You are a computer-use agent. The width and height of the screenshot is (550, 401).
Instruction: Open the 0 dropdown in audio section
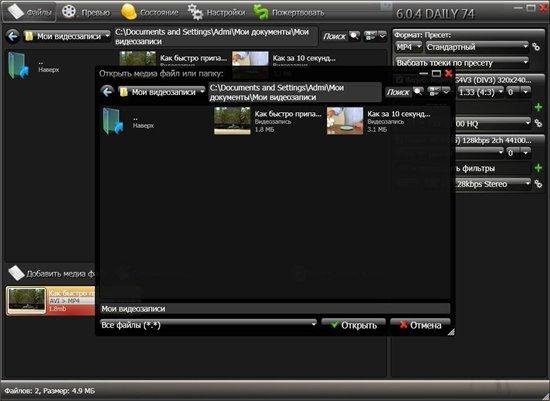pos(518,153)
